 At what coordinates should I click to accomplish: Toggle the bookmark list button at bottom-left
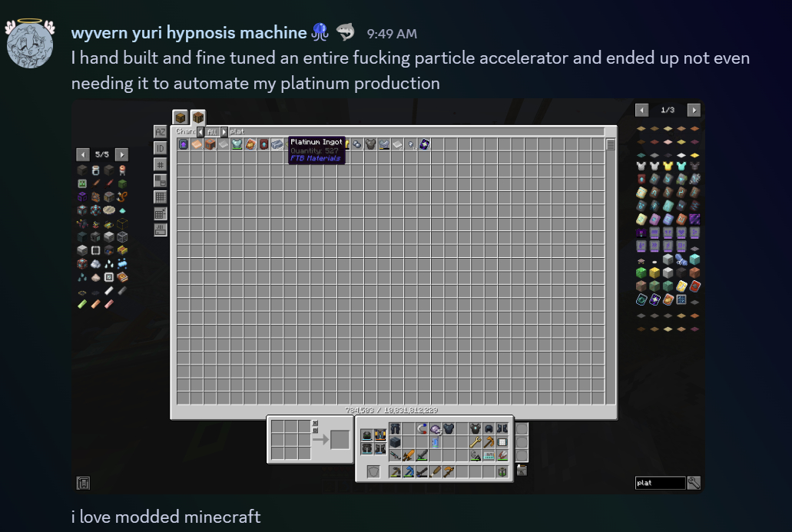click(83, 483)
